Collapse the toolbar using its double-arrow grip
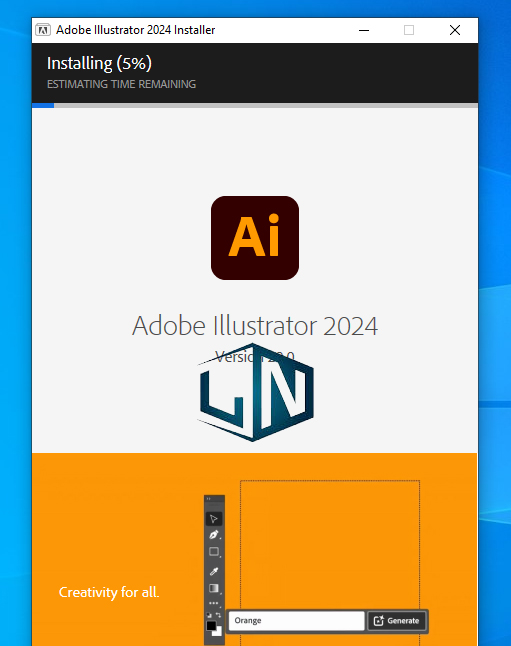 [x=209, y=499]
